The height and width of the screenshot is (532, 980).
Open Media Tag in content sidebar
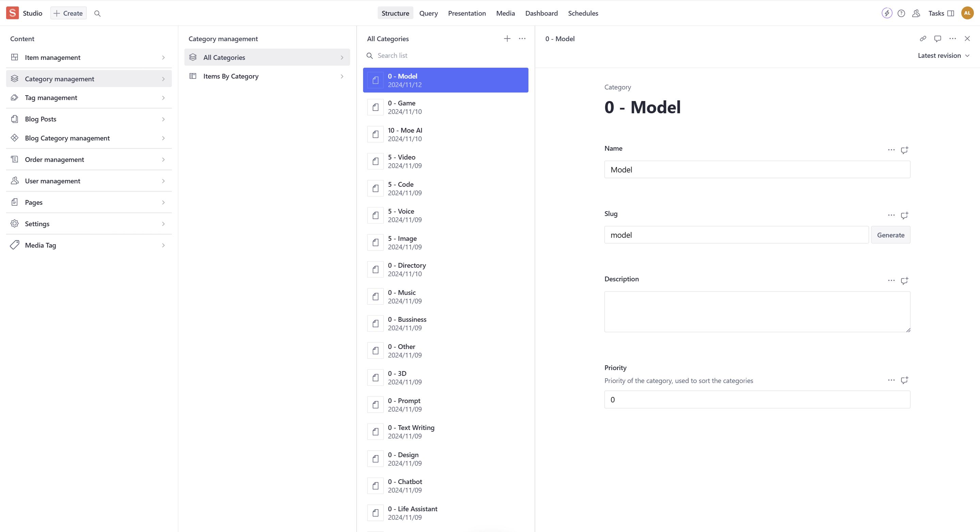89,245
